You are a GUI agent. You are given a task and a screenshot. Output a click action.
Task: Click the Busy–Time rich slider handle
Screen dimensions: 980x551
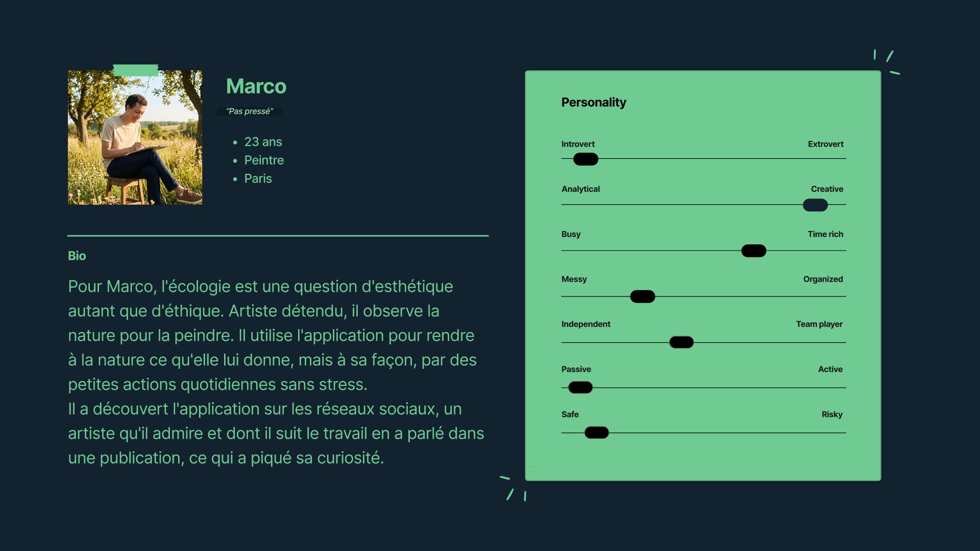753,251
